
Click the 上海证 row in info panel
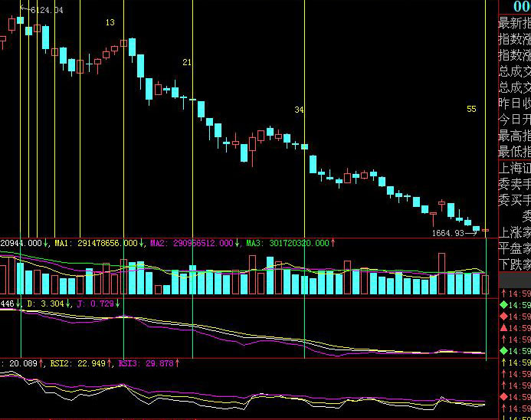coord(514,168)
